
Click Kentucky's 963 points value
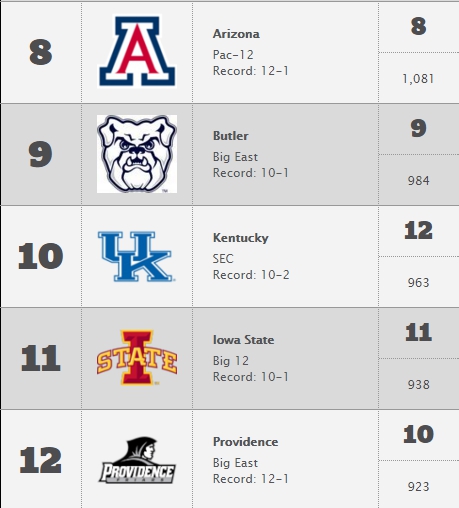418,283
